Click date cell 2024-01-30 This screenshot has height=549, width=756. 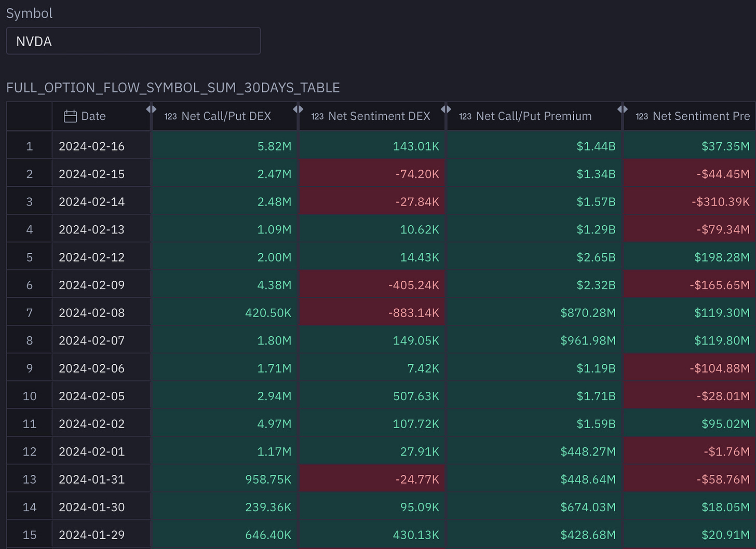click(101, 507)
